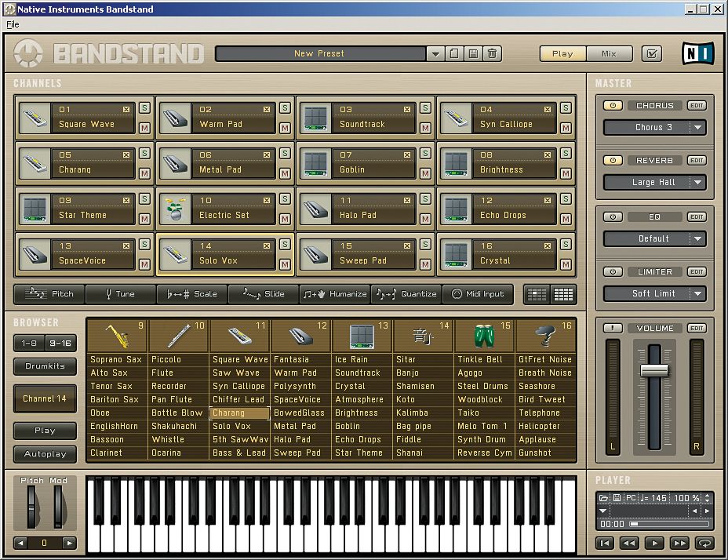Click the browser Play button
Screen dimensions: 728x560
[45, 431]
